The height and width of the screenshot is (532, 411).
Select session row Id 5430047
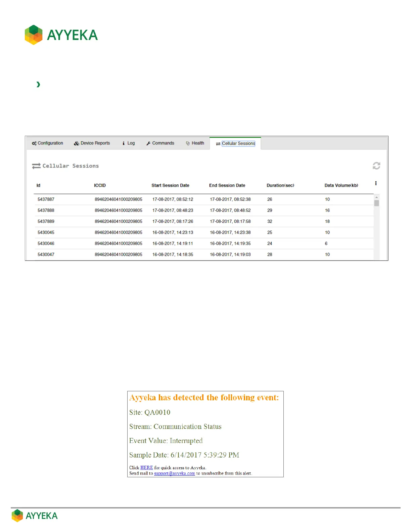(203, 255)
